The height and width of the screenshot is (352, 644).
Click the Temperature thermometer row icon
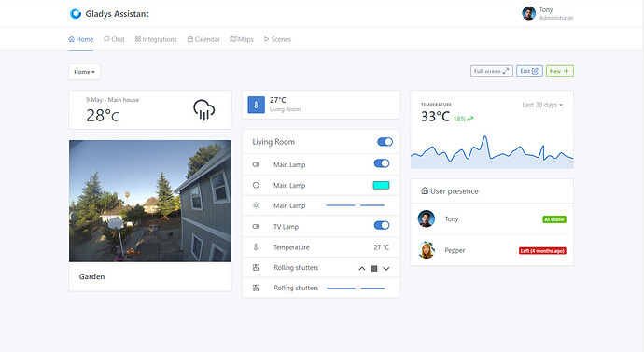[x=256, y=246]
